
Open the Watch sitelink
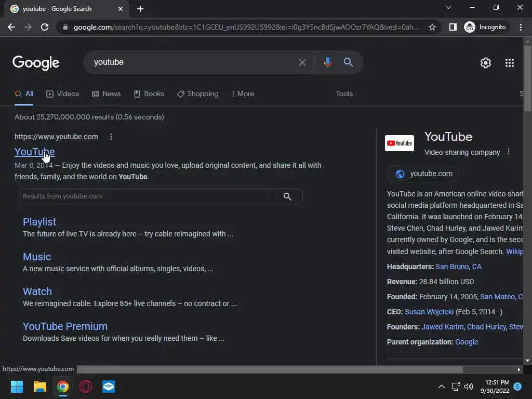click(x=37, y=292)
